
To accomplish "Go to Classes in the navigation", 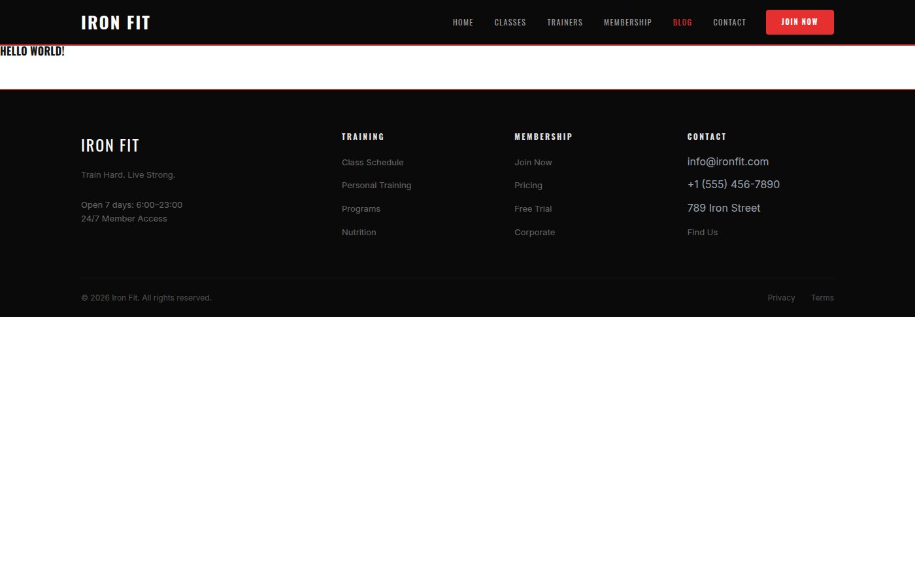I will [510, 22].
